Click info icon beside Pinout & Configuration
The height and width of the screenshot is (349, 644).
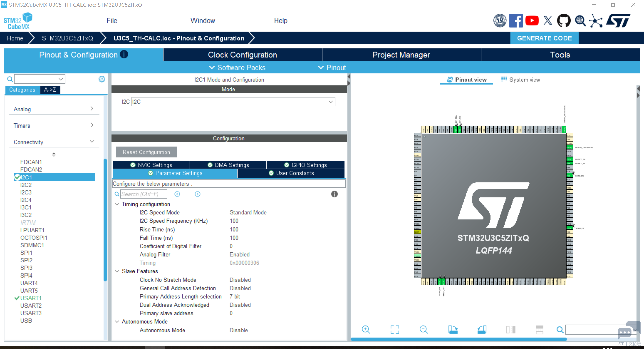[x=124, y=54]
